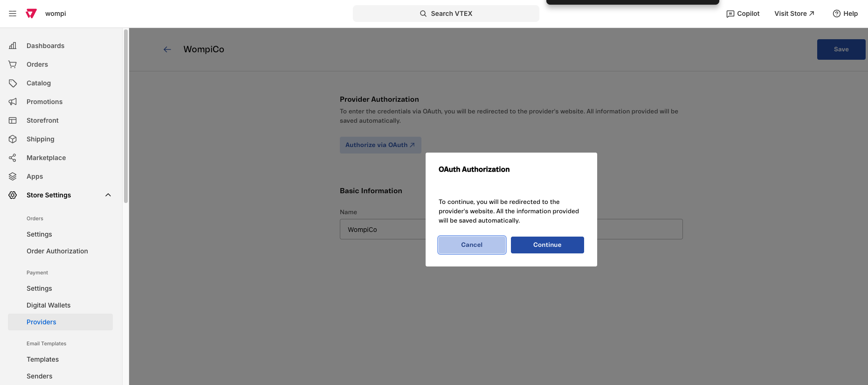This screenshot has width=868, height=385.
Task: Open Visit Store link
Action: pyautogui.click(x=794, y=14)
